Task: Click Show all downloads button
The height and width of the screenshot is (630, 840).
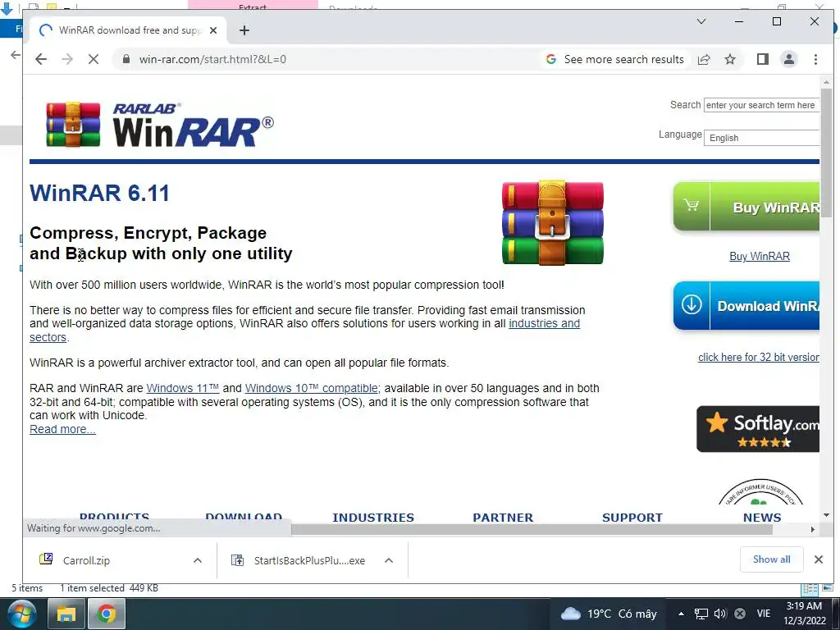Action: click(x=771, y=559)
